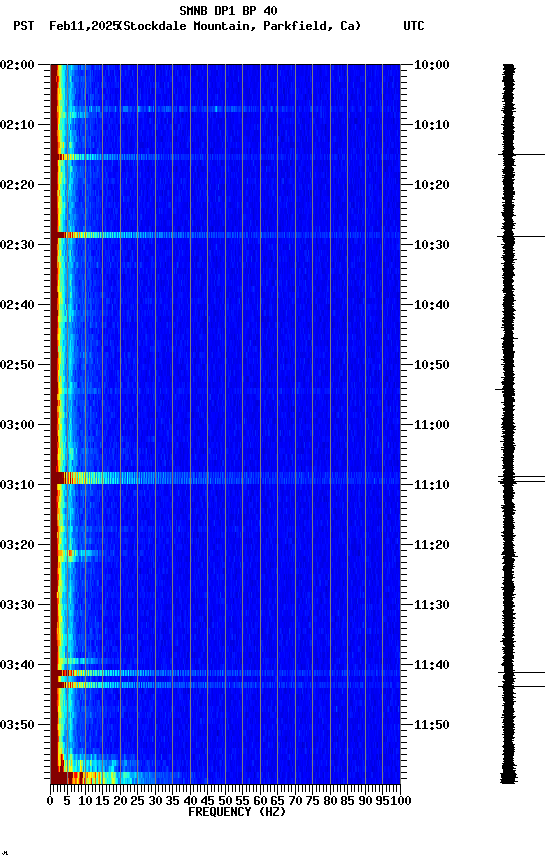
Task: Click the "70" Hz frequency tick label
Action: tap(295, 801)
